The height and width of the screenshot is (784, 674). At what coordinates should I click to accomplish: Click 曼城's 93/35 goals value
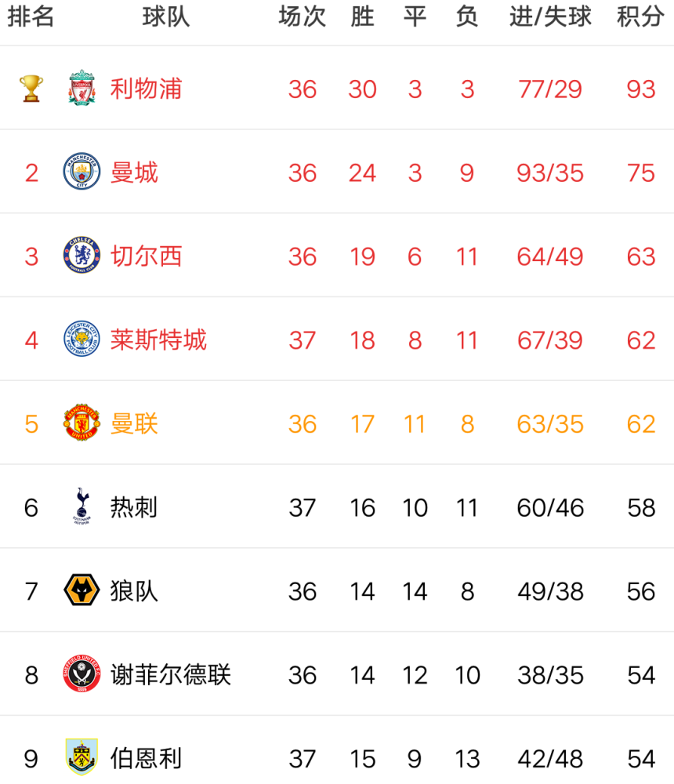coord(550,172)
